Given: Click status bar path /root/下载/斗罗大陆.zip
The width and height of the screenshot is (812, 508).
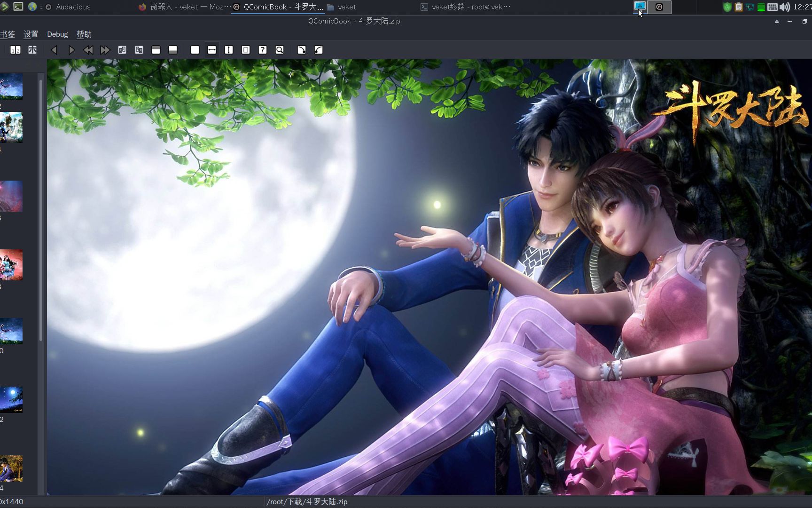Looking at the screenshot, I should (x=307, y=502).
